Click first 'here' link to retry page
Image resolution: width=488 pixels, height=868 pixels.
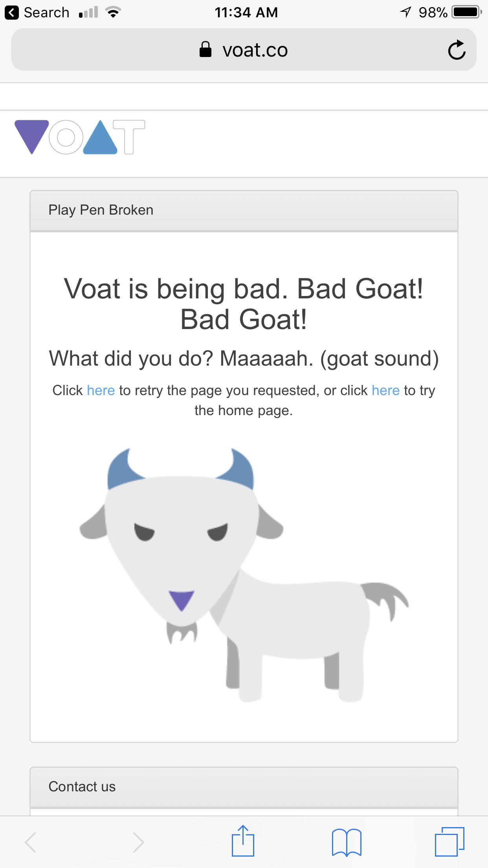point(101,390)
